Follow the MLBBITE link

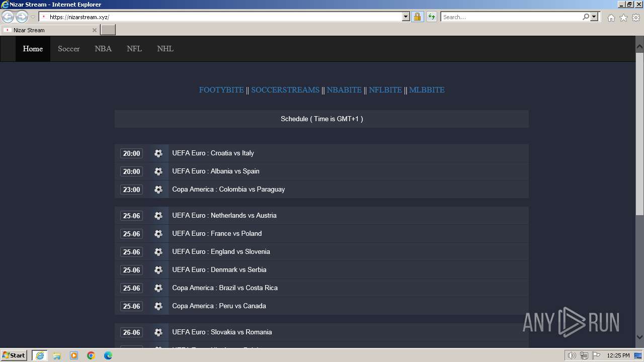427,90
